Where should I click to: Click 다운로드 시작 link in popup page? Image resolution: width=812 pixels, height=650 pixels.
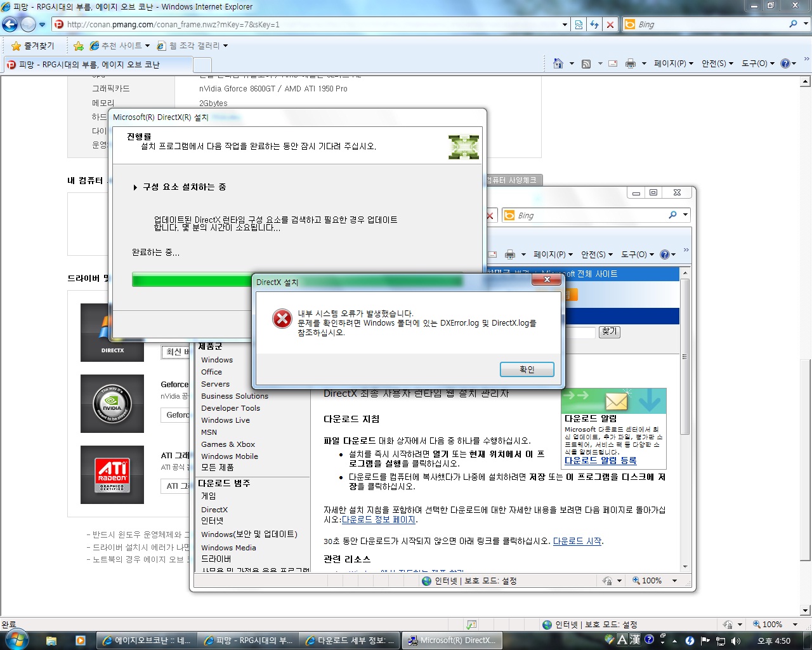[x=577, y=541]
